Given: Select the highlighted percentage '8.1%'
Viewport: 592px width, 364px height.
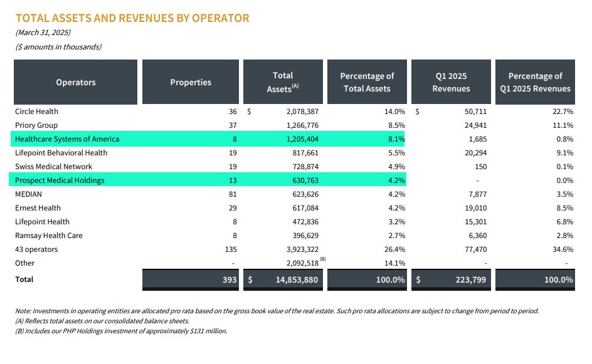Looking at the screenshot, I should (x=396, y=139).
